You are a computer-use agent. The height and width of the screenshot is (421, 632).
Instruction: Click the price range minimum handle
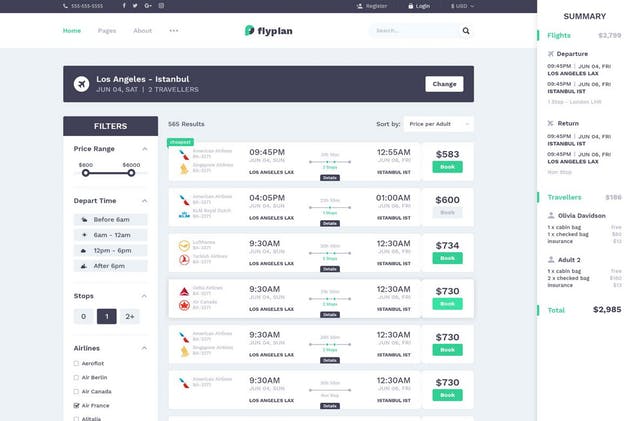[85, 173]
